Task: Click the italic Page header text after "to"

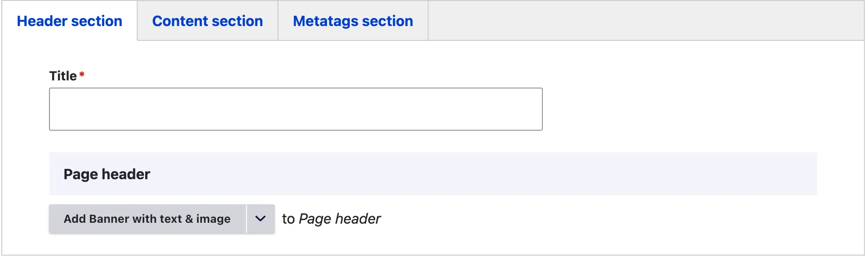Action: (x=340, y=219)
